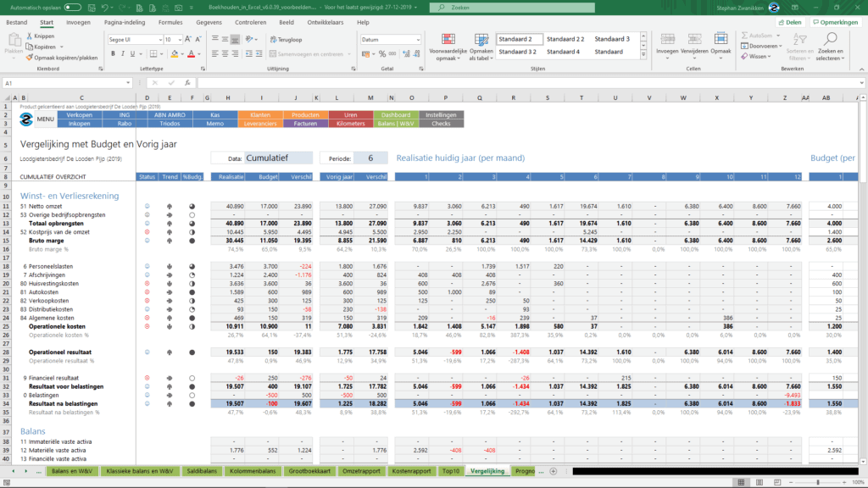Click the Bold formatting icon

click(114, 53)
